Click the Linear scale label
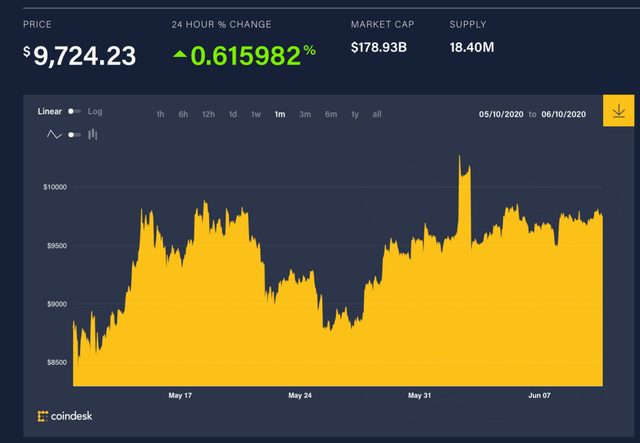The width and height of the screenshot is (640, 443). pos(49,111)
